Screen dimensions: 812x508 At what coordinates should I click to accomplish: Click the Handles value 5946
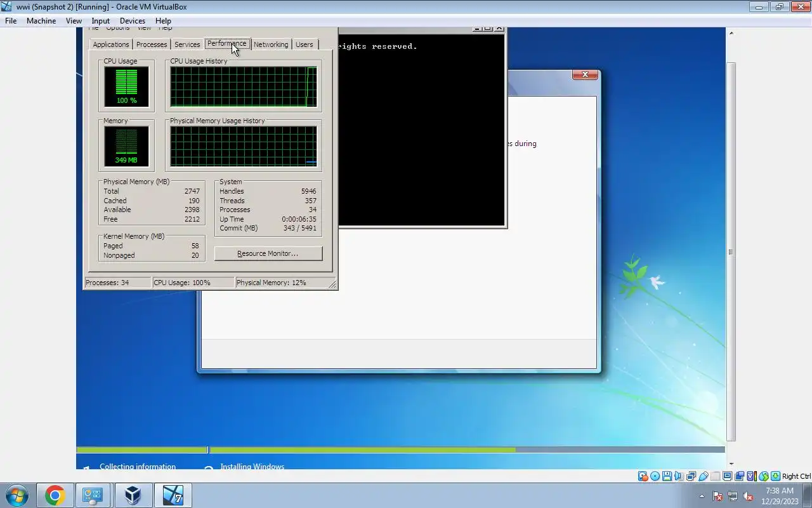(x=309, y=191)
